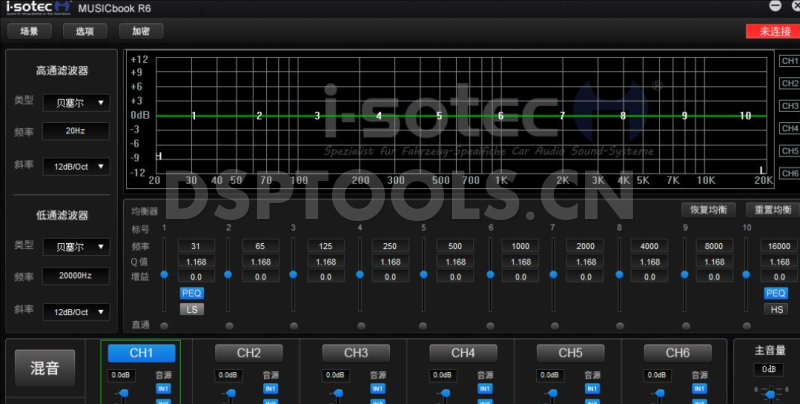Click the LS low-shelf button for band 1
Screen dimensions: 800x404
[x=191, y=309]
